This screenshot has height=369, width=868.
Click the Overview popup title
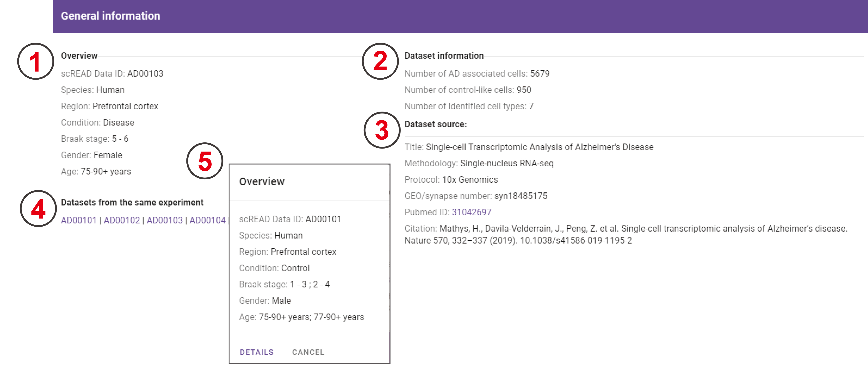click(x=262, y=182)
